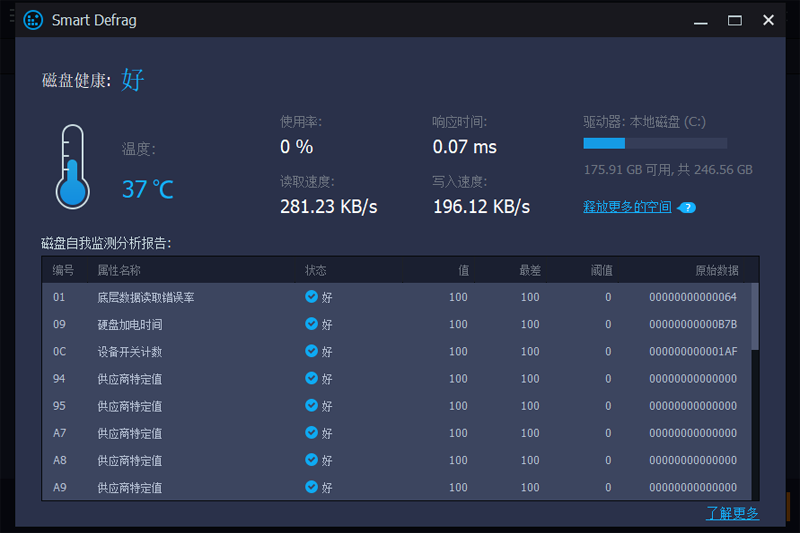
Task: Click the 37 ℃ temperature value
Action: point(148,189)
